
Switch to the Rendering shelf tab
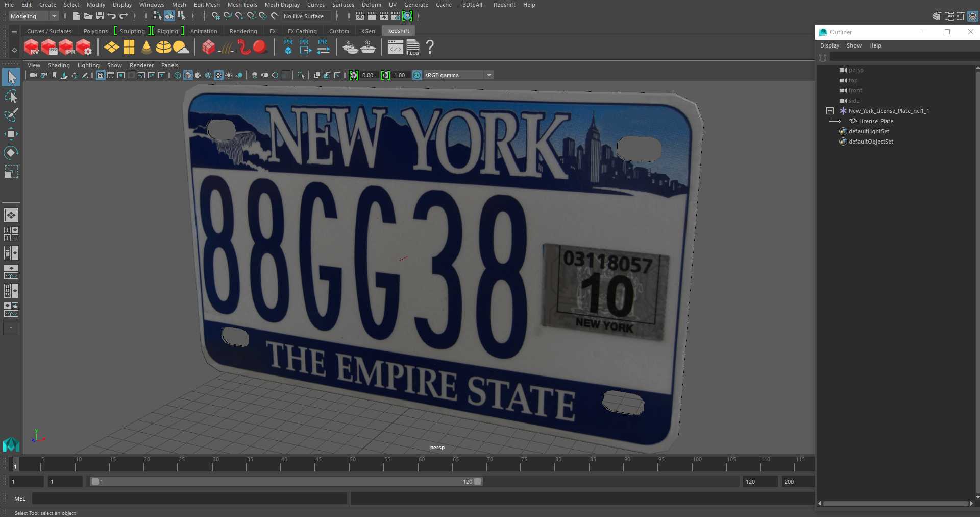click(x=243, y=31)
